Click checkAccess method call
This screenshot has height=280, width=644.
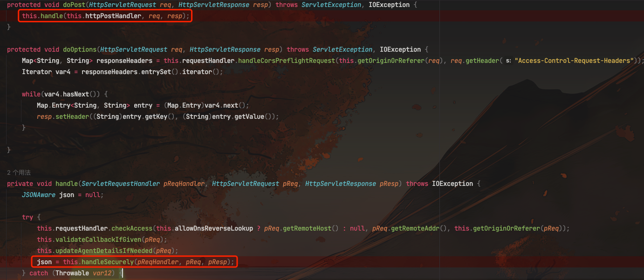point(132,228)
